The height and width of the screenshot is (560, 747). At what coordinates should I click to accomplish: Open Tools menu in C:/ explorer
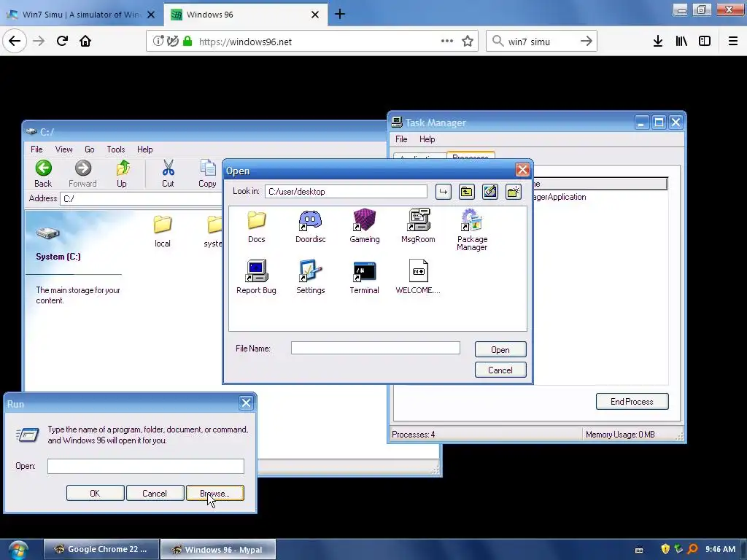pyautogui.click(x=116, y=149)
